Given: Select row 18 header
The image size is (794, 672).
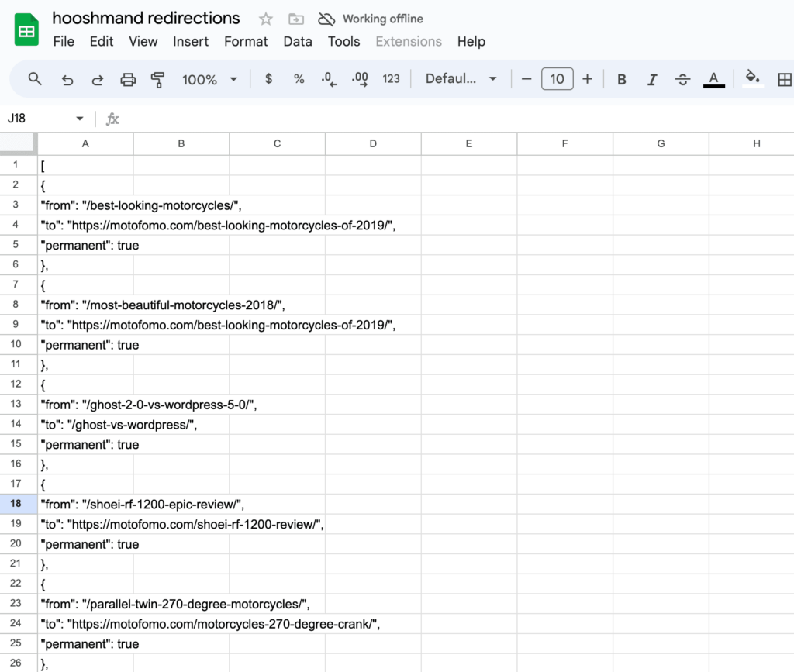Looking at the screenshot, I should coord(19,504).
